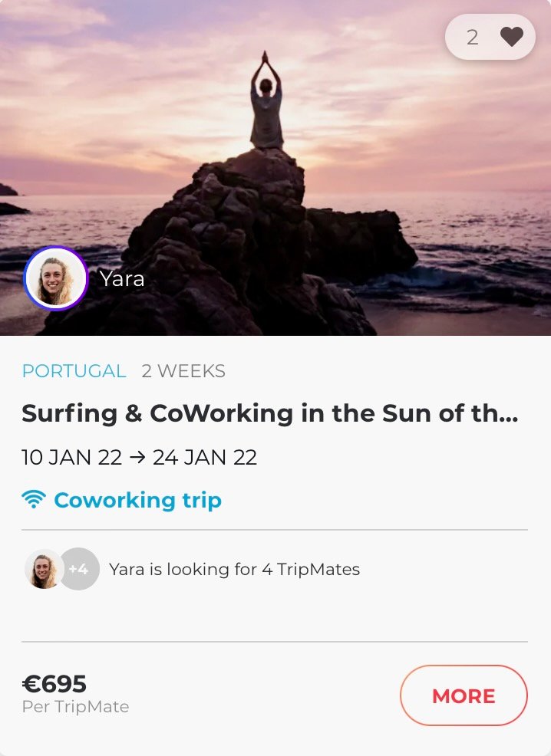Select the PORTUGAL destination label
The image size is (551, 756).
tap(74, 371)
